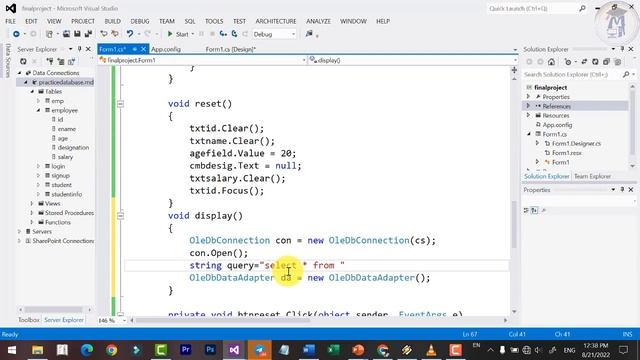This screenshot has height=360, width=640.
Task: Click Sync with Active Document icon
Action: coord(584,62)
